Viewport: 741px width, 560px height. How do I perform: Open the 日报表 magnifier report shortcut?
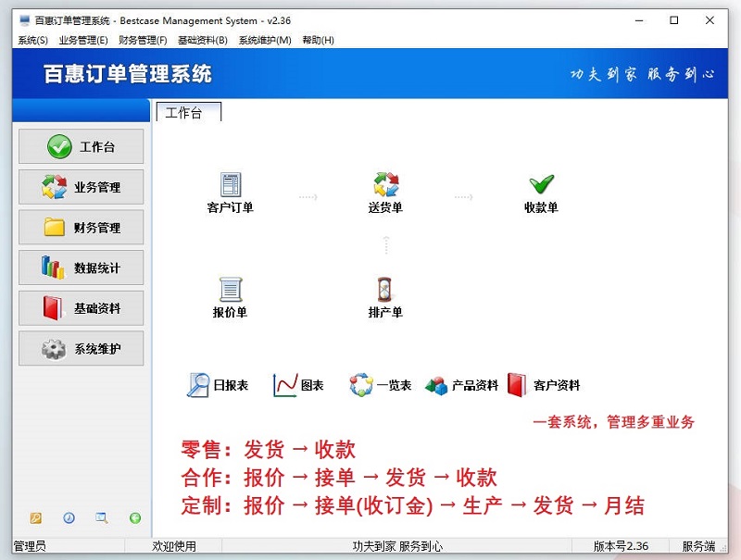(218, 385)
